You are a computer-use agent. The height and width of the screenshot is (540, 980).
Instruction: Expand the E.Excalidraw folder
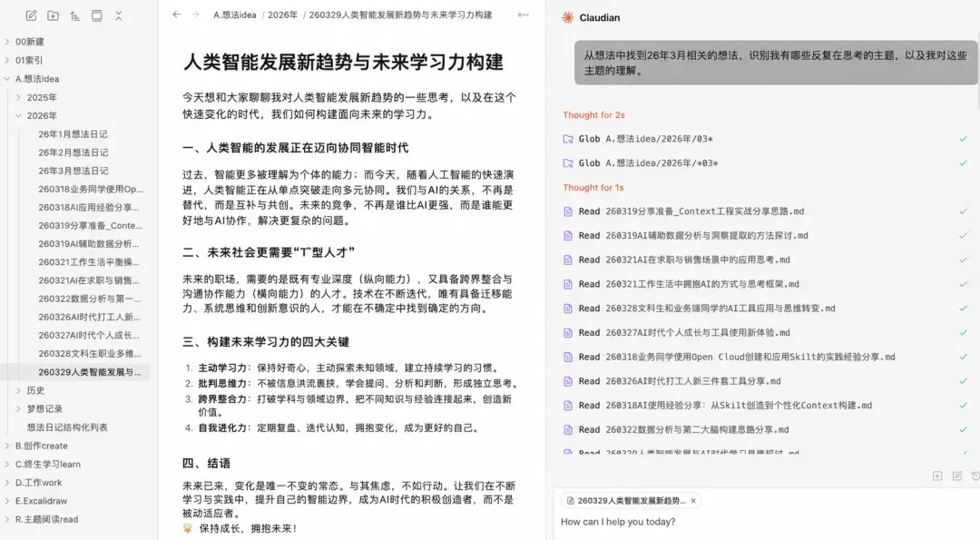click(x=7, y=501)
